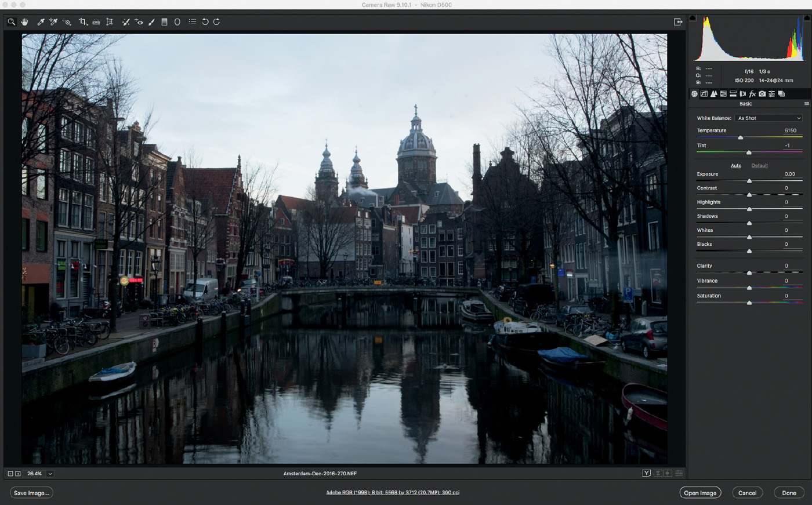Viewport: 812px width, 505px height.
Task: Toggle highlight clipping warning in histogram
Action: (x=806, y=18)
